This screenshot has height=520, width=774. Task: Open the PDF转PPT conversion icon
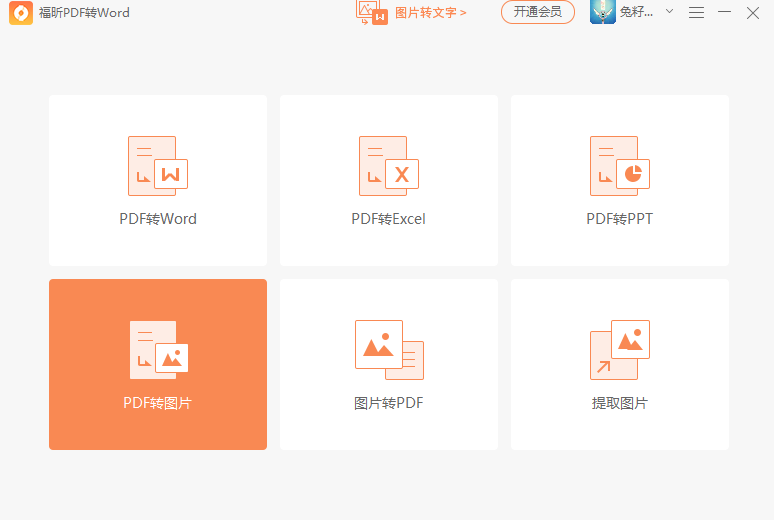pyautogui.click(x=620, y=166)
